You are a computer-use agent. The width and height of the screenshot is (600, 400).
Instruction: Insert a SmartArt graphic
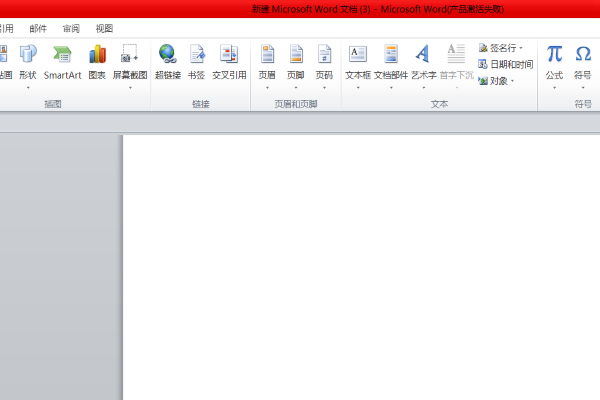coord(62,61)
